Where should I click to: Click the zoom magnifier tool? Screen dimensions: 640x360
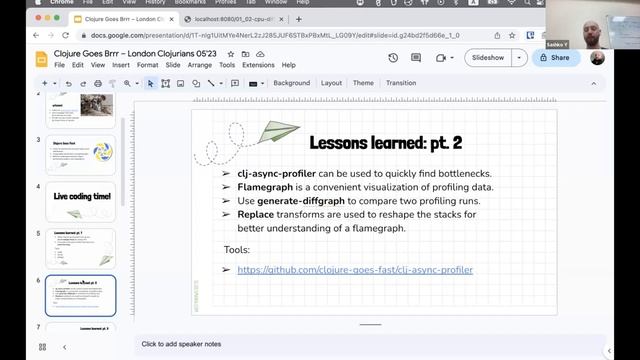[127, 83]
